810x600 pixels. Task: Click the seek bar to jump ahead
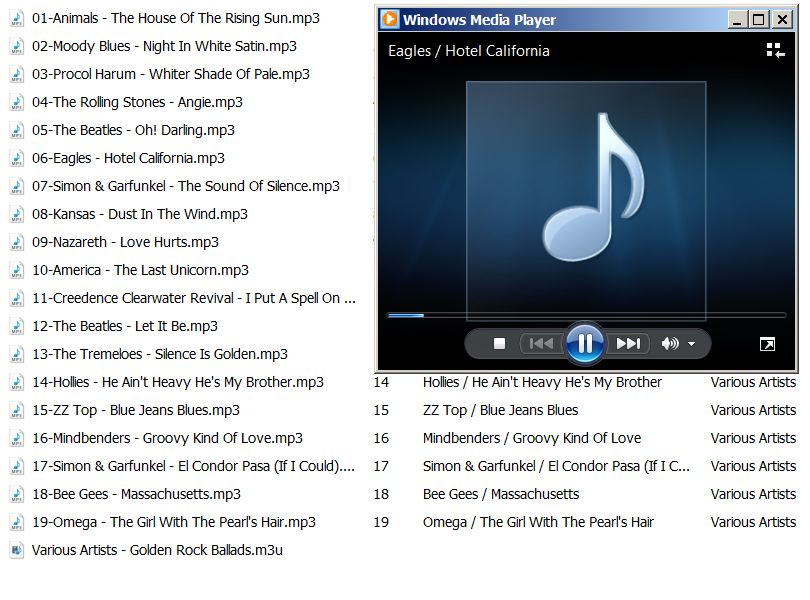pyautogui.click(x=586, y=315)
